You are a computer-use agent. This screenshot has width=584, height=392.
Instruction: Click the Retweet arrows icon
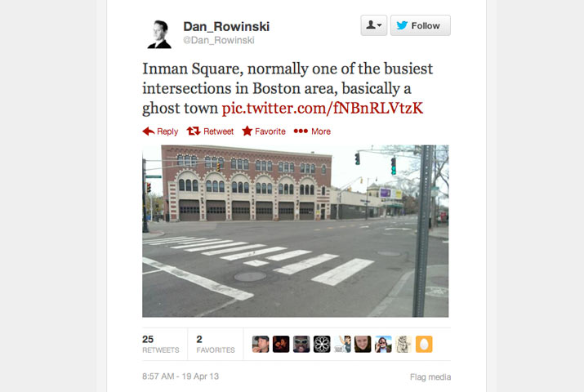tap(194, 131)
